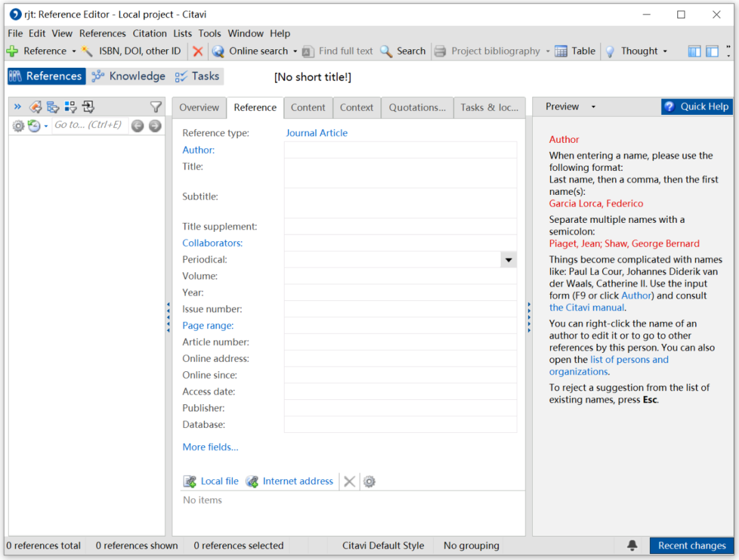Click the Page range: label link

208,325
